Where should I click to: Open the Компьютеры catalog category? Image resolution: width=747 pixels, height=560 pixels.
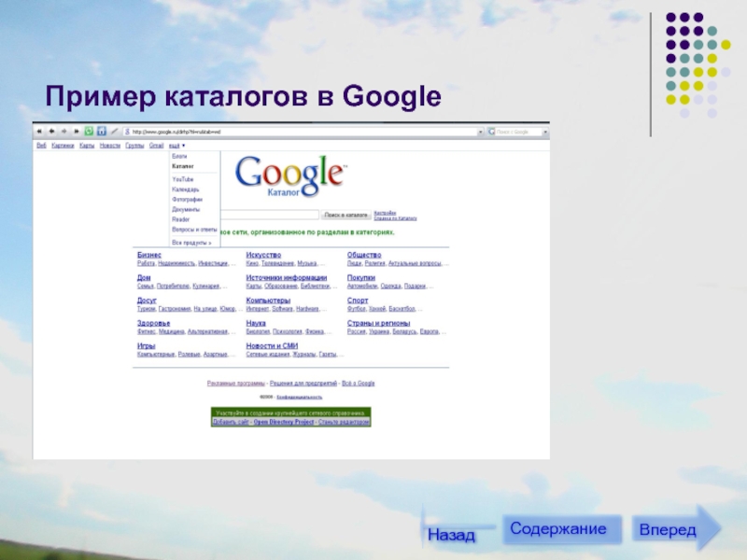coord(268,301)
